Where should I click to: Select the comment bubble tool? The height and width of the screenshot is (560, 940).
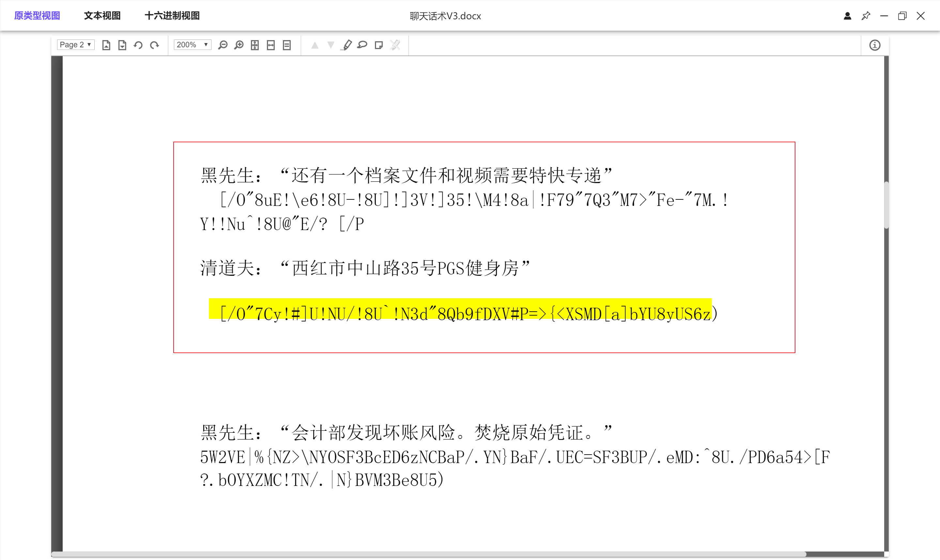[x=362, y=45]
